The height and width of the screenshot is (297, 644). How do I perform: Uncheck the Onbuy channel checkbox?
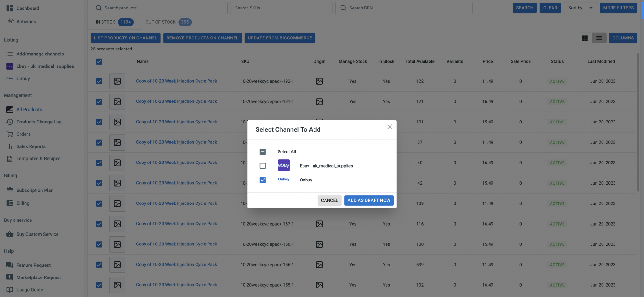[263, 180]
